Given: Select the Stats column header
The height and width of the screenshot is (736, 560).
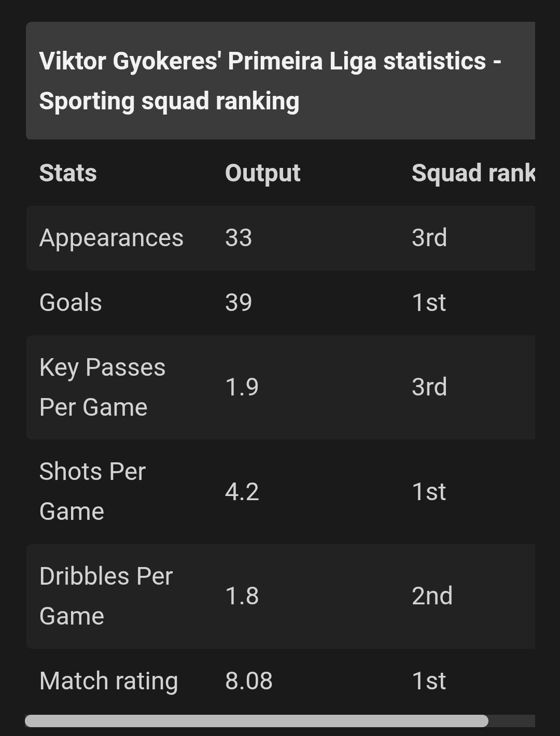Looking at the screenshot, I should point(68,173).
